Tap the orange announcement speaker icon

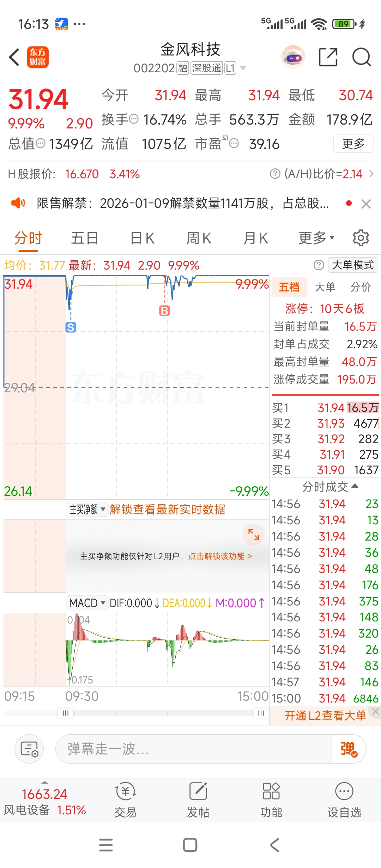(x=18, y=203)
